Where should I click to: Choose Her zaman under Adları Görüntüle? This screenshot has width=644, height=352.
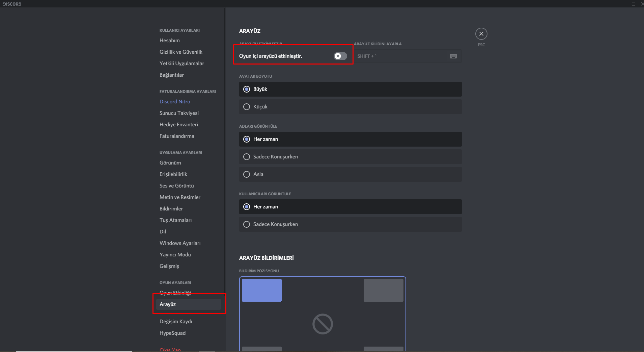pyautogui.click(x=350, y=139)
